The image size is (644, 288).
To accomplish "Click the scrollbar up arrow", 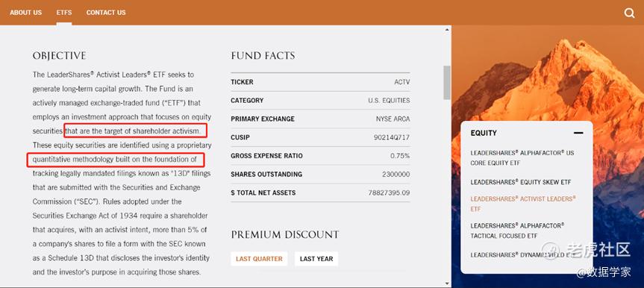I will 447,29.
